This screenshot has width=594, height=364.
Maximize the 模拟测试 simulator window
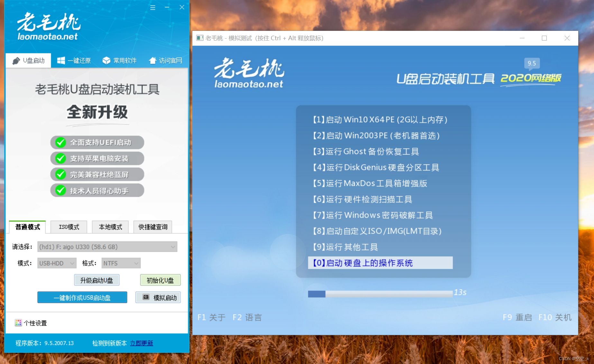(544, 38)
